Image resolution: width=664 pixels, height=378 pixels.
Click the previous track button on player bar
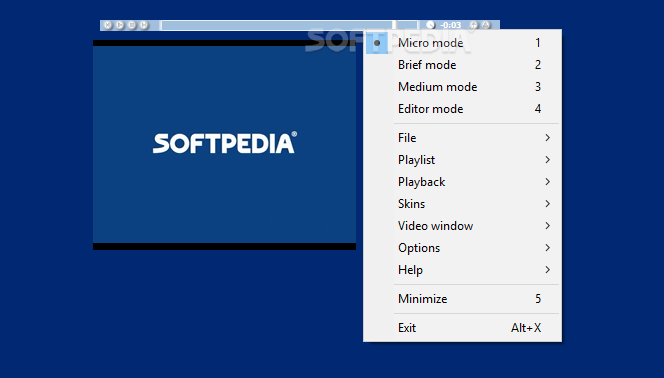(x=108, y=25)
